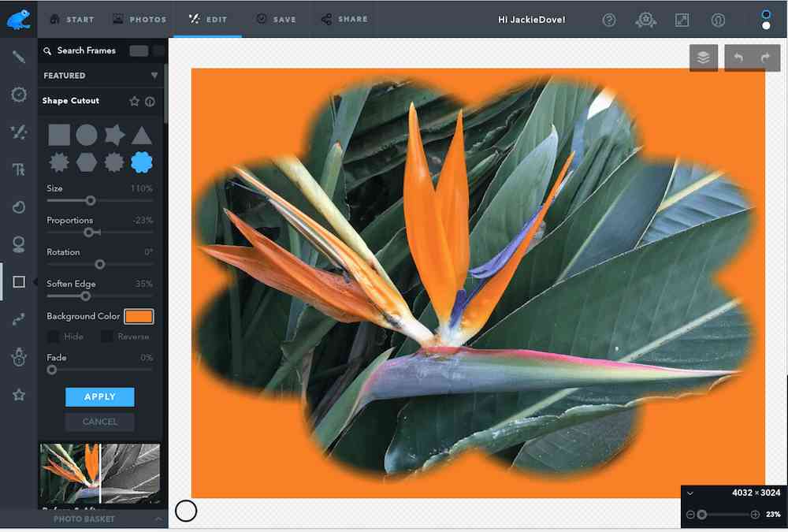
Task: Click the search magnifier icon
Action: pos(47,50)
